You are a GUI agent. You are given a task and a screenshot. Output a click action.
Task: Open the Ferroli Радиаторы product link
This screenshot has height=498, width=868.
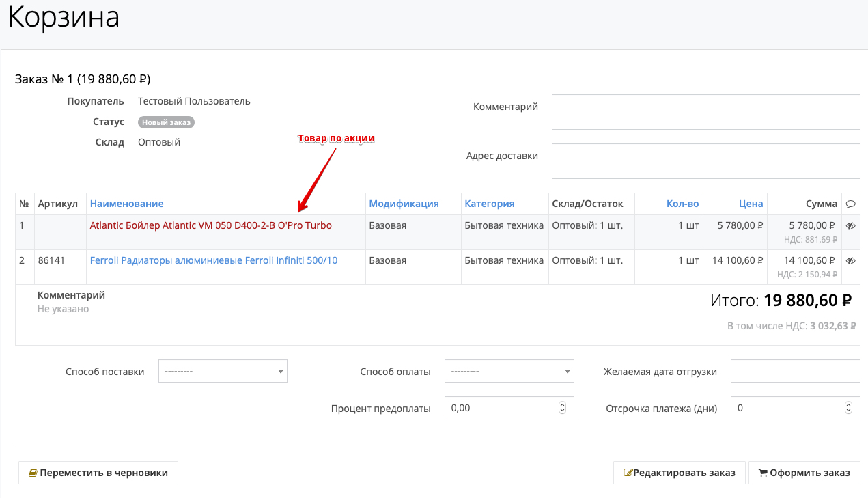coord(213,260)
